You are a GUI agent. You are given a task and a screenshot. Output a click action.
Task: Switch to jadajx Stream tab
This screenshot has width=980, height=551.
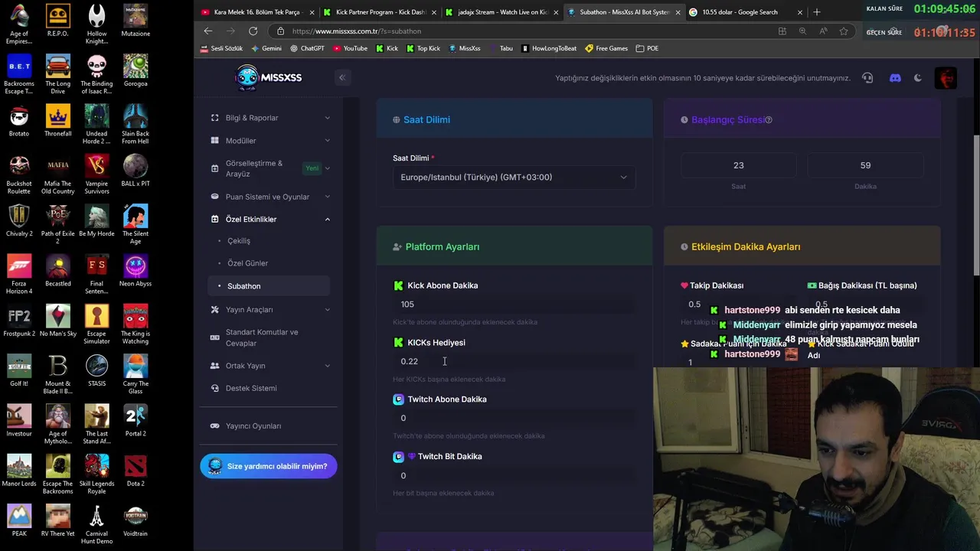point(502,11)
